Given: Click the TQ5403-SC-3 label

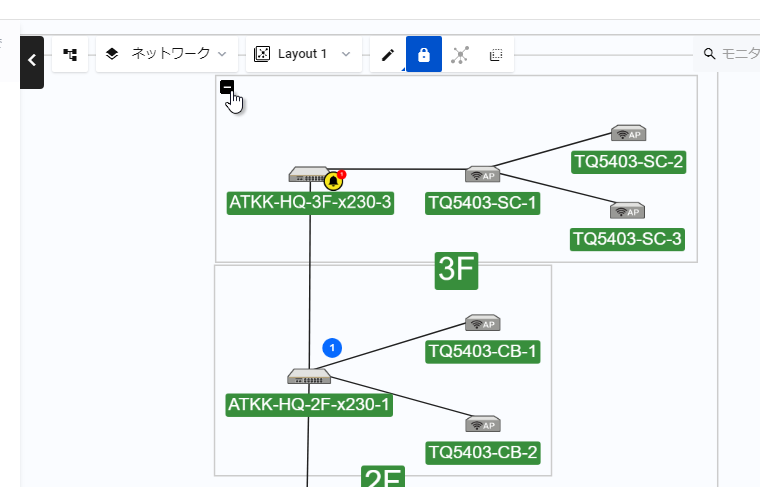Looking at the screenshot, I should tap(627, 239).
